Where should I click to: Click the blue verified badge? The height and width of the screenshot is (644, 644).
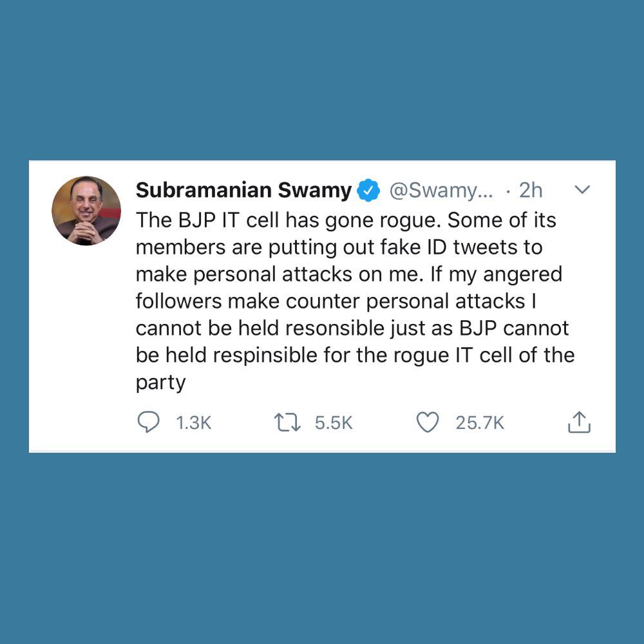click(368, 190)
